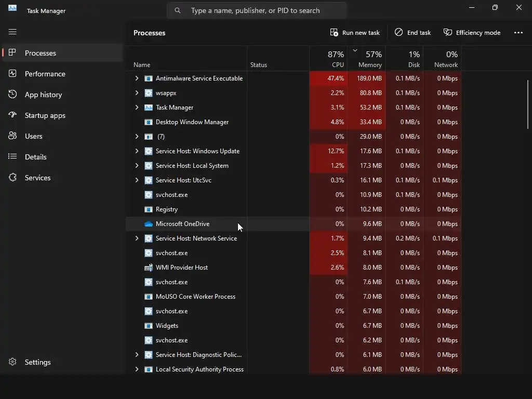Go to the Startup apps page
The height and width of the screenshot is (399, 532).
pyautogui.click(x=62, y=115)
